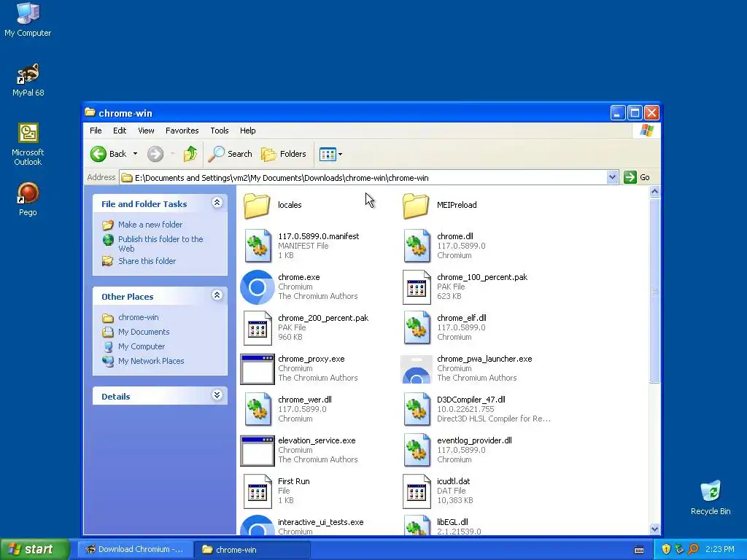Click the chrome-win taskbar button
This screenshot has height=560, width=747.
click(x=252, y=550)
